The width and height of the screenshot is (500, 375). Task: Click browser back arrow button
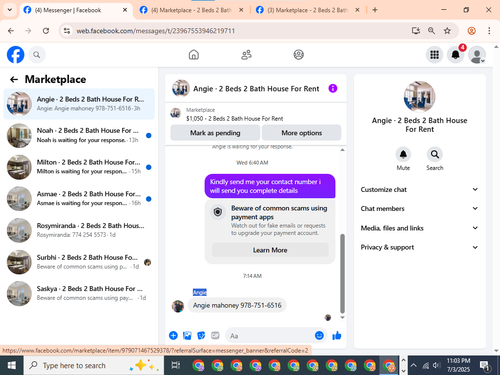(x=11, y=31)
